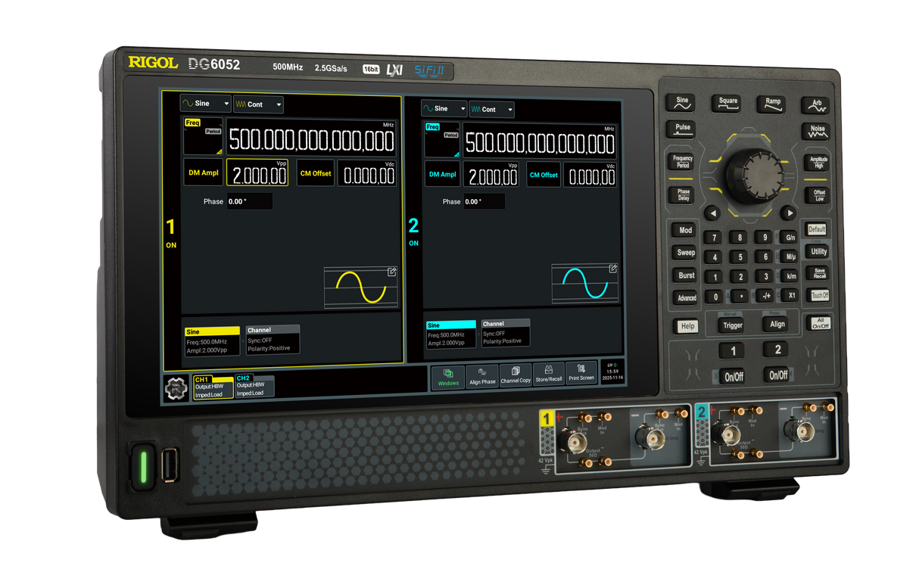Select the Noise waveform hardware key
This screenshot has height=588, width=919.
[818, 131]
